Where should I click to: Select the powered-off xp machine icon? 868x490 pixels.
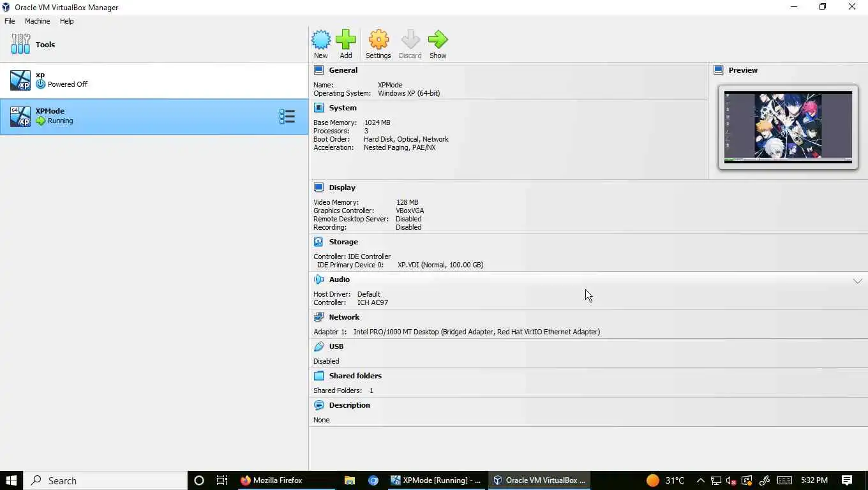[20, 80]
